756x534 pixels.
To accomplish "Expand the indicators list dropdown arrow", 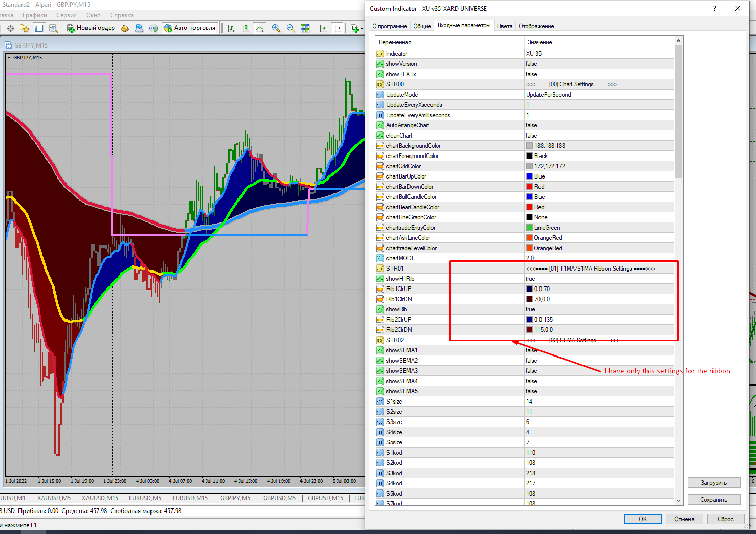I will point(362,29).
